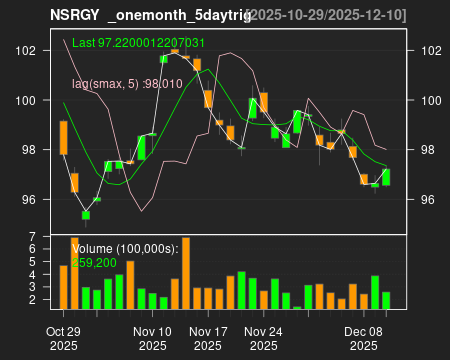The image size is (450, 360).
Task: Click the last green volume bar on the right
Action: point(386,301)
